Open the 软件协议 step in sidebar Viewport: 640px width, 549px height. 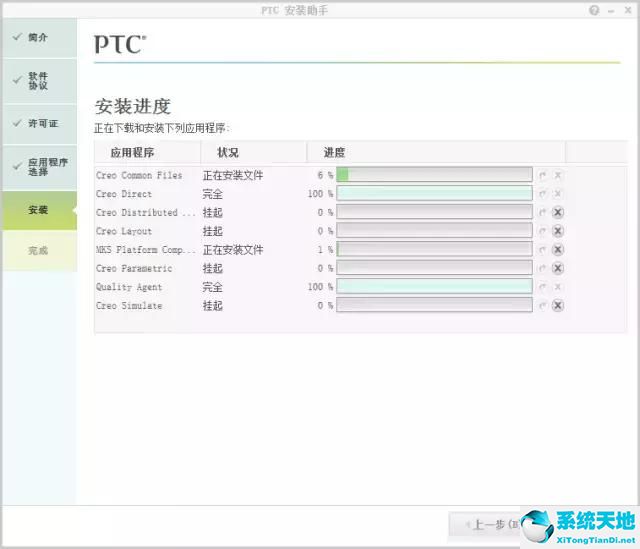pyautogui.click(x=39, y=81)
